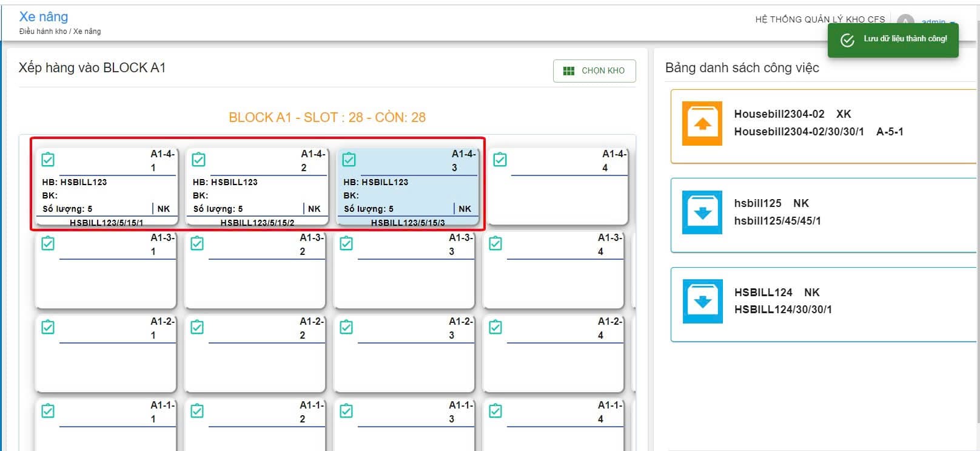Image resolution: width=980 pixels, height=451 pixels.
Task: Select empty slot A1-2-2
Action: pyautogui.click(x=255, y=354)
